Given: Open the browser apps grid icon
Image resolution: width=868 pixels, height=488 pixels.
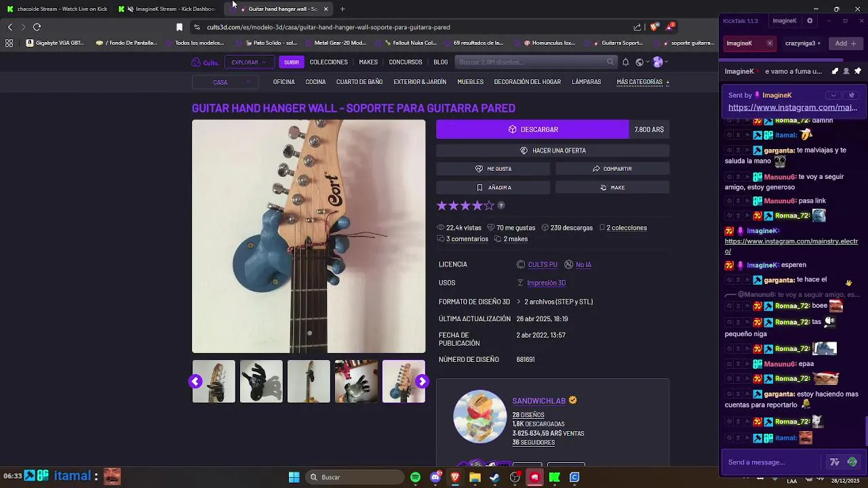Looking at the screenshot, I should coord(9,43).
